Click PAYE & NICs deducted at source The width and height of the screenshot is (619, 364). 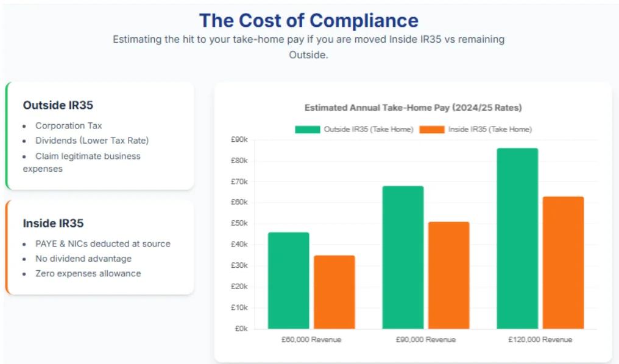(102, 243)
